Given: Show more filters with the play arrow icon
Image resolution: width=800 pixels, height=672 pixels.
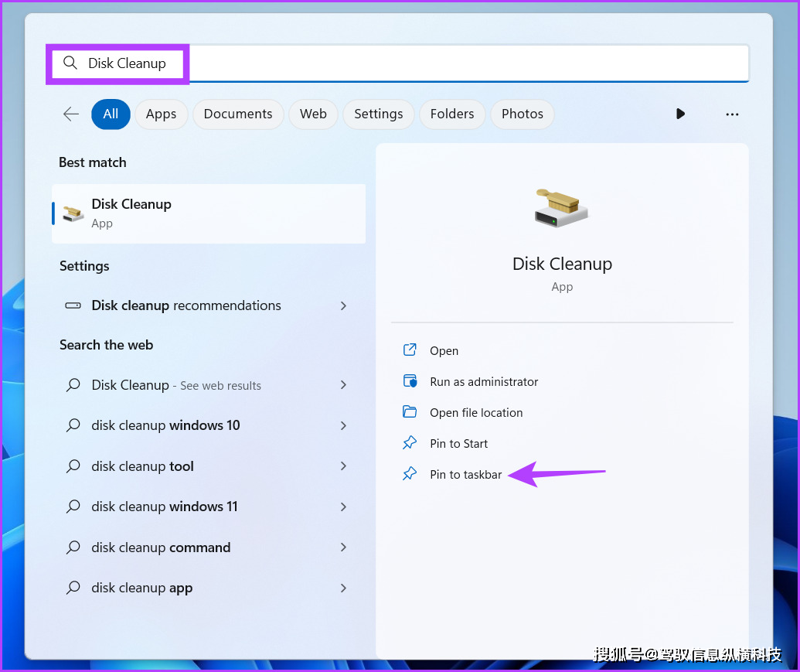Looking at the screenshot, I should [680, 114].
